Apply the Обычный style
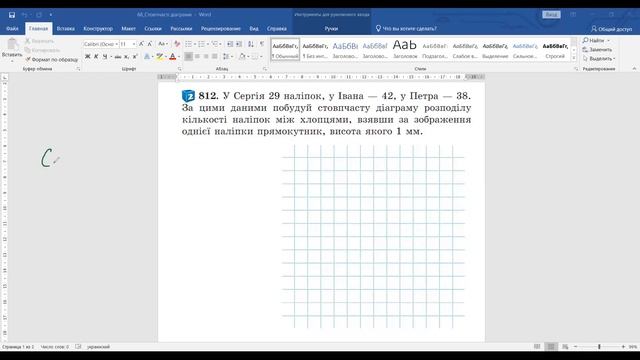 point(285,50)
